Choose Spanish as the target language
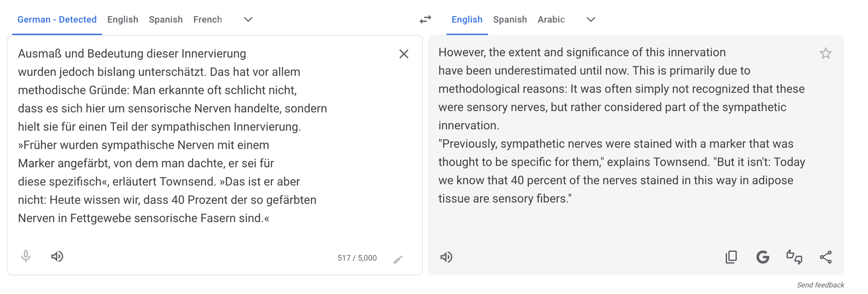868x294 pixels. 510,20
